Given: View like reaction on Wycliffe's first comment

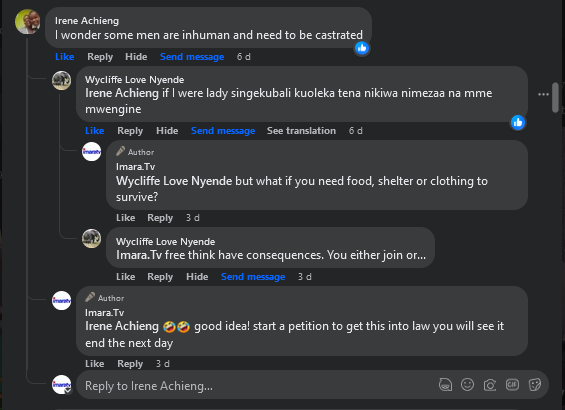Looking at the screenshot, I should point(517,123).
